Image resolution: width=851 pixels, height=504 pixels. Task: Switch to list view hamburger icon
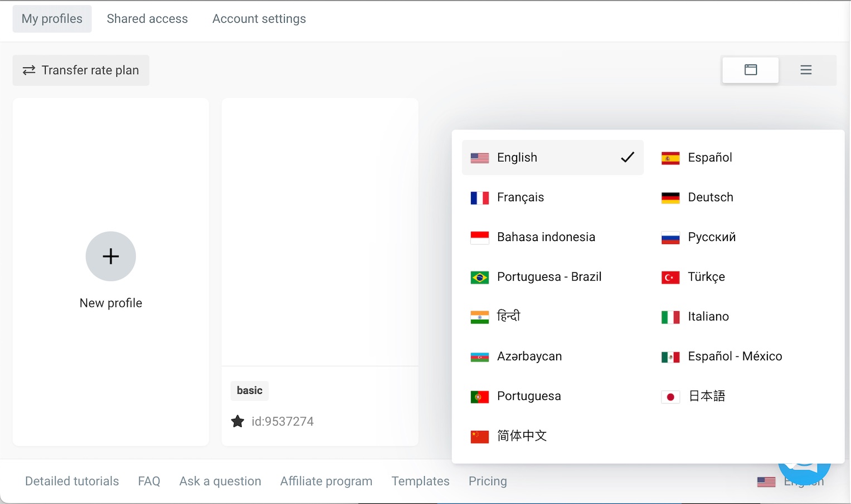coord(806,70)
